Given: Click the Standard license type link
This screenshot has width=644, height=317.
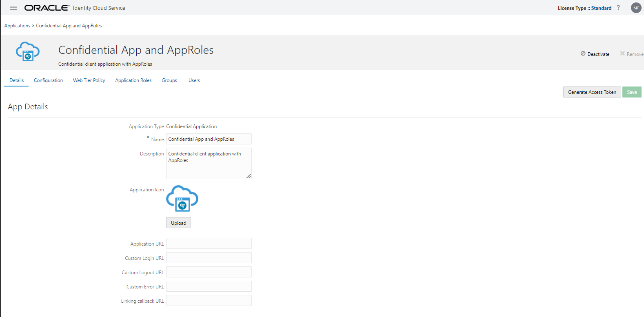Looking at the screenshot, I should tap(601, 8).
